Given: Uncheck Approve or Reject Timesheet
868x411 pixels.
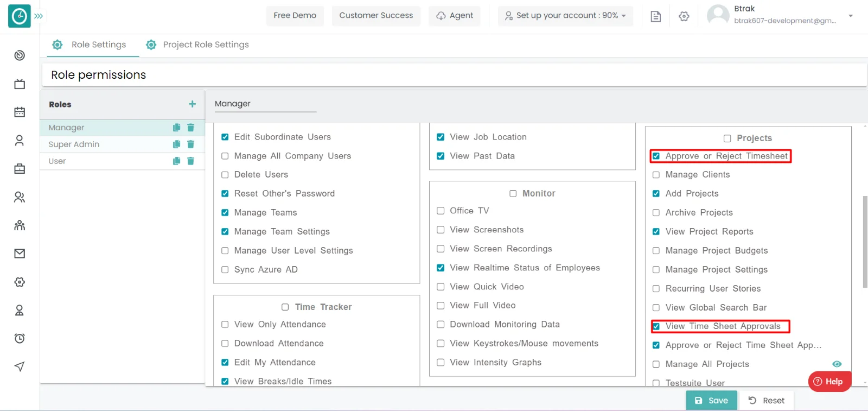Looking at the screenshot, I should 656,156.
